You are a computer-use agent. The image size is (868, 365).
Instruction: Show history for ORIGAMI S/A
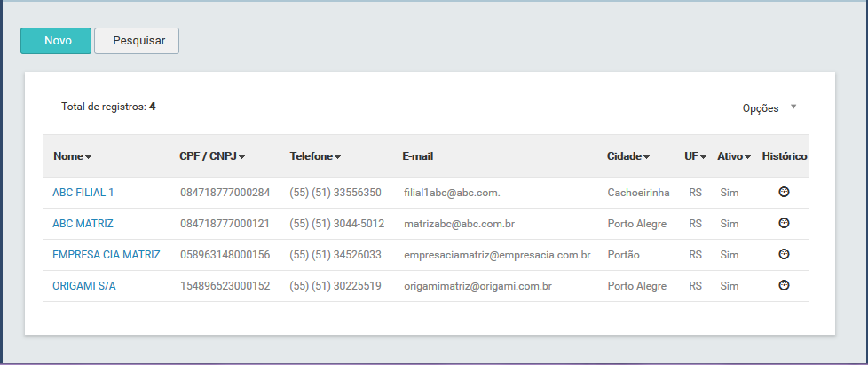tap(784, 285)
